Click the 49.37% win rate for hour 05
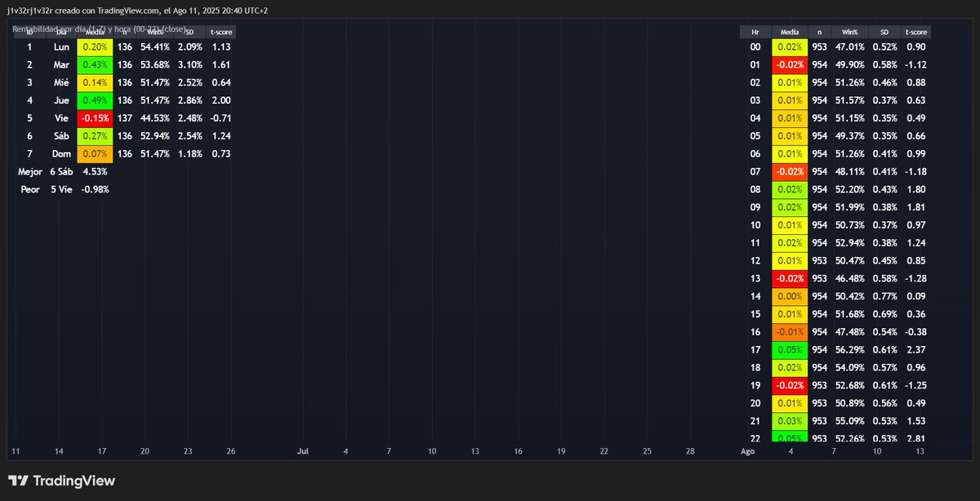The height and width of the screenshot is (501, 980). pos(850,136)
